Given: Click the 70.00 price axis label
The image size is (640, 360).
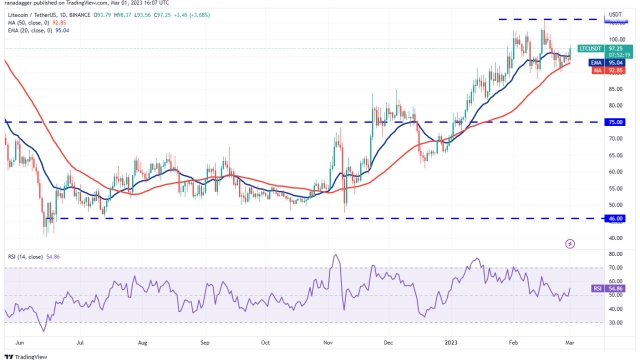Looking at the screenshot, I should (616, 139).
